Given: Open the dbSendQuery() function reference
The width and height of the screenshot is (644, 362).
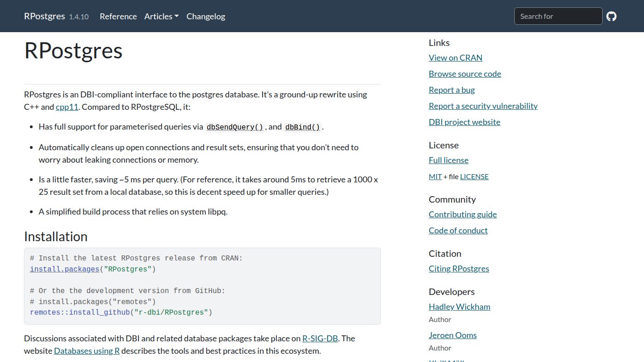Looking at the screenshot, I should click(x=235, y=127).
